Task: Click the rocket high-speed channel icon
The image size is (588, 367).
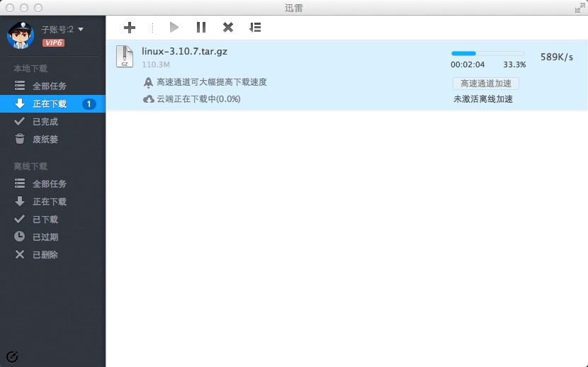Action: point(149,82)
